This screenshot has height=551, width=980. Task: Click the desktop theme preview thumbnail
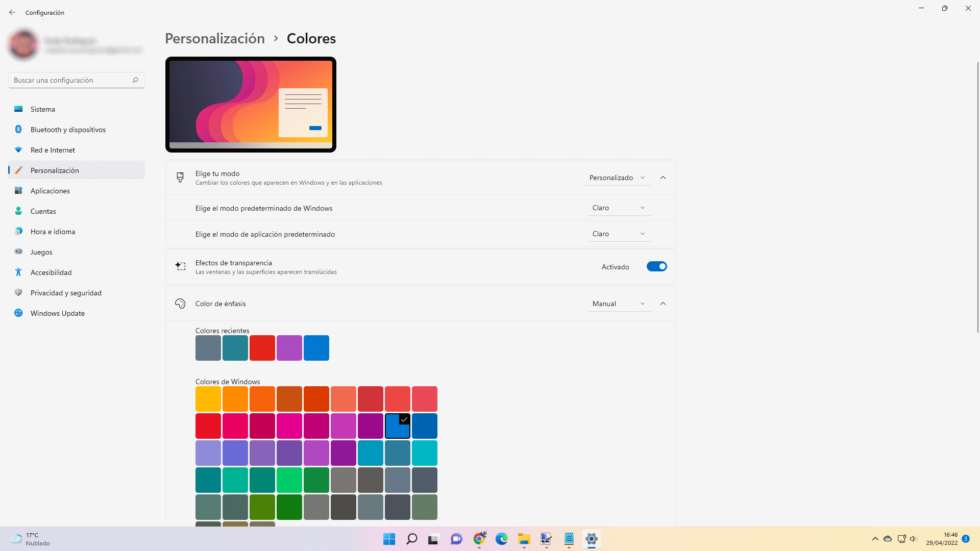(x=251, y=105)
